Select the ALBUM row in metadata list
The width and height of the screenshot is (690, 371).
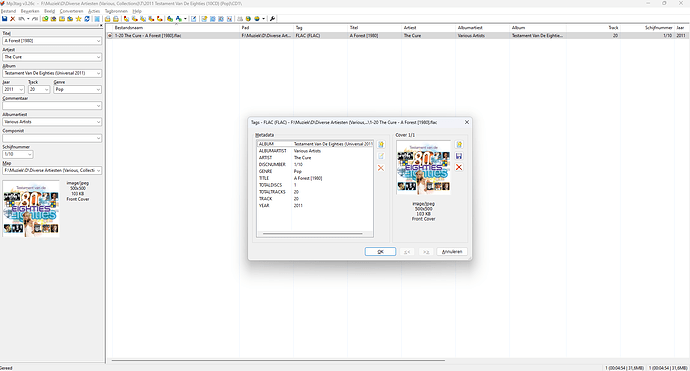pos(315,144)
